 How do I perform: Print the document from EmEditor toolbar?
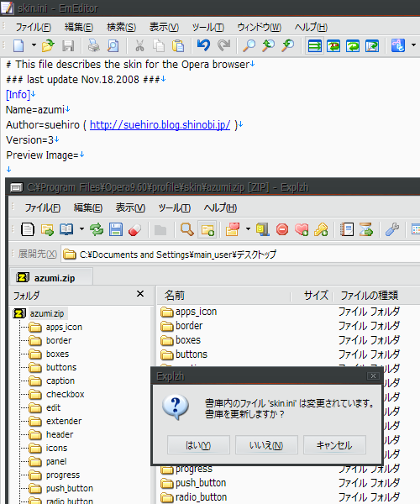[x=93, y=45]
